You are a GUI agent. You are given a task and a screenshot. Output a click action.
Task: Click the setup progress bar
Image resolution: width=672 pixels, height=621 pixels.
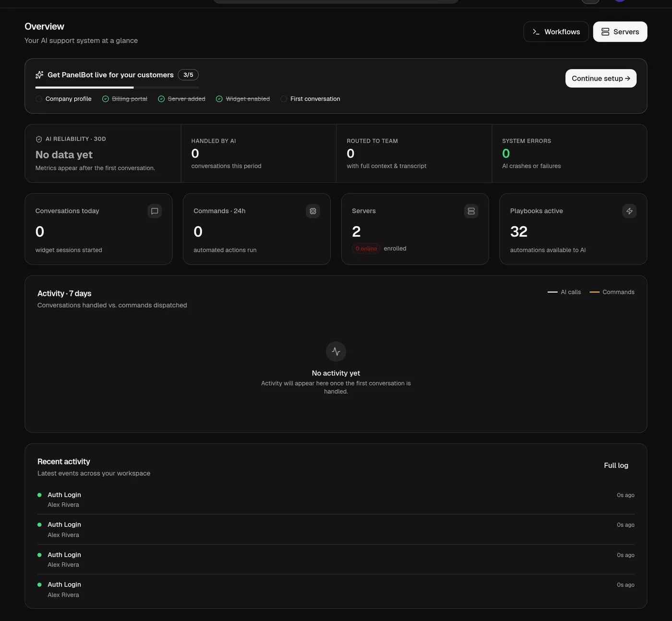point(117,87)
